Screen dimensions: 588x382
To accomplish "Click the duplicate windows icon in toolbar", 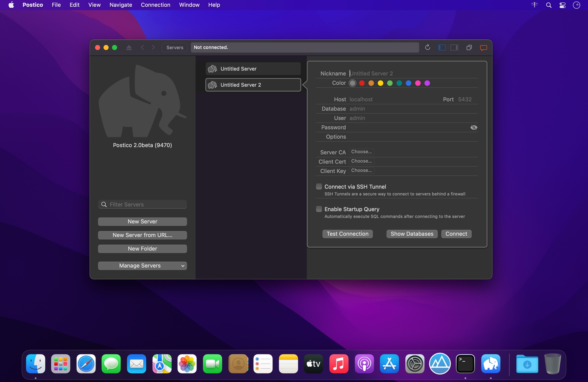I will pos(469,47).
